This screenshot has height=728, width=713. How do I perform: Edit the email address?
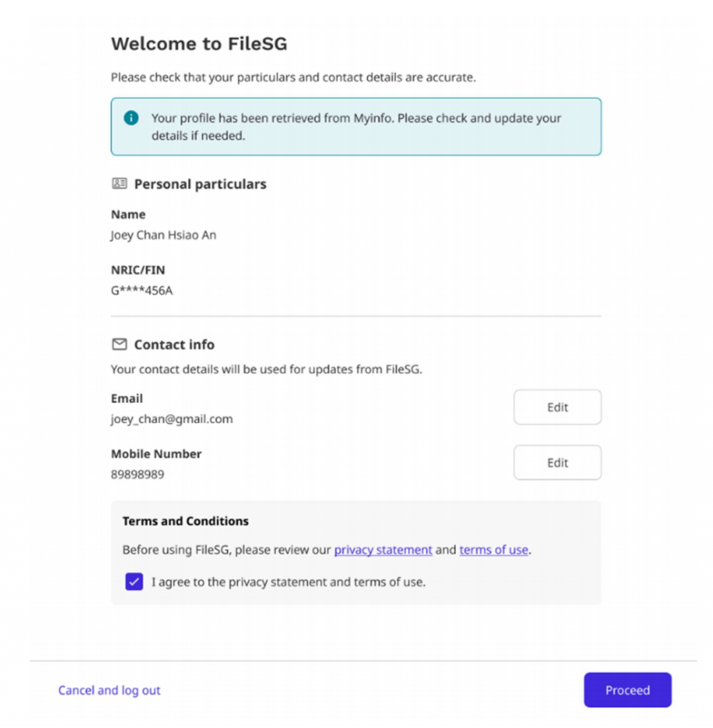[x=557, y=407]
